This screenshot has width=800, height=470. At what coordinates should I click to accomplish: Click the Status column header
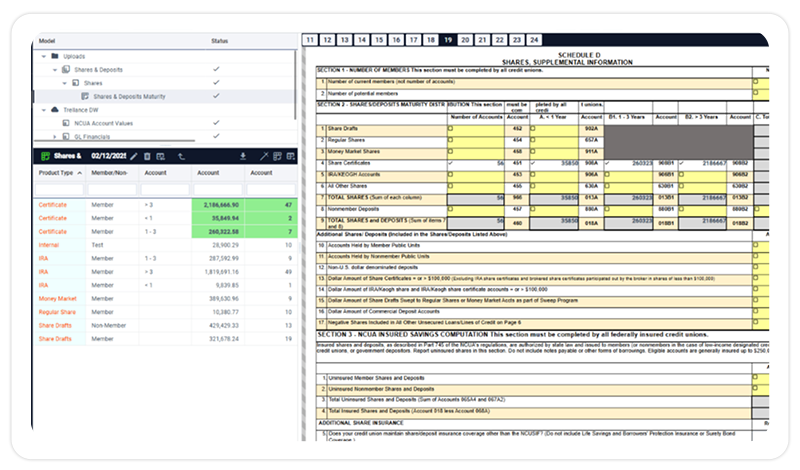click(220, 41)
